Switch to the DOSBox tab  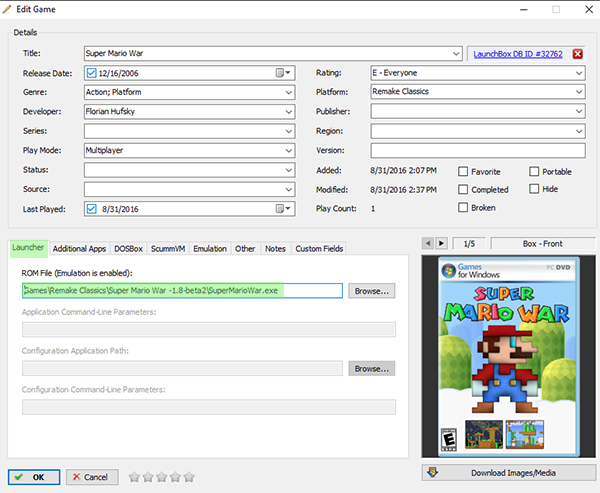(x=128, y=249)
